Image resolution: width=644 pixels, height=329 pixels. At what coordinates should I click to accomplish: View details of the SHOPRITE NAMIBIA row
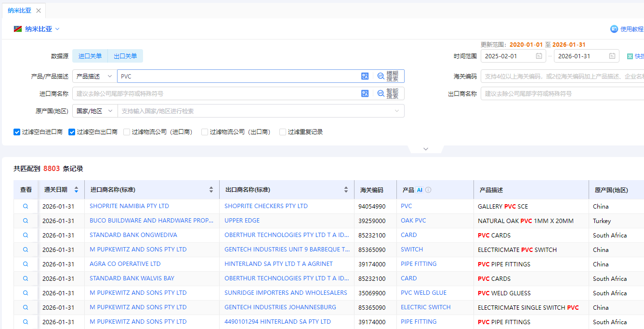(x=26, y=206)
